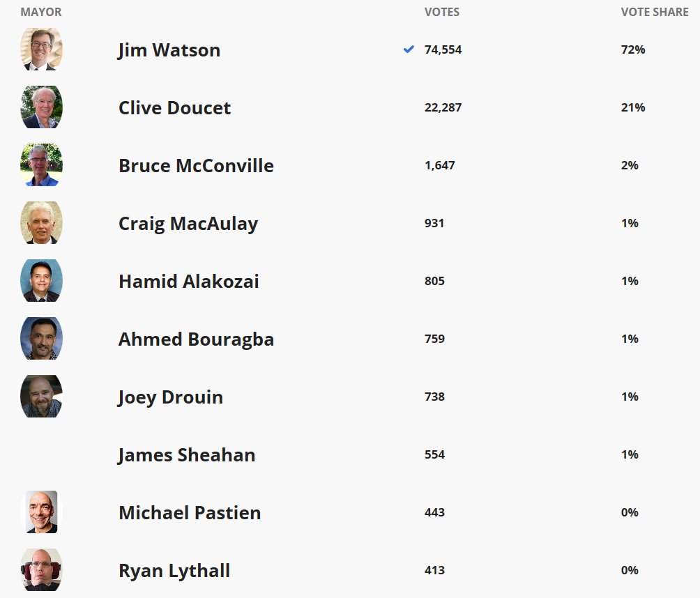Screen dimensions: 700x598
Task: Select Ahmed Bouragba's portrait
Action: [41, 339]
